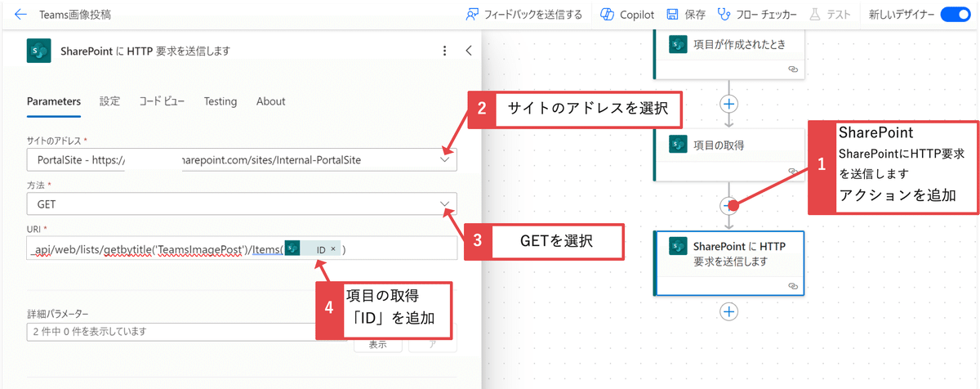This screenshot has height=389, width=980.
Task: Open フロー チェッカー
Action: (x=756, y=15)
